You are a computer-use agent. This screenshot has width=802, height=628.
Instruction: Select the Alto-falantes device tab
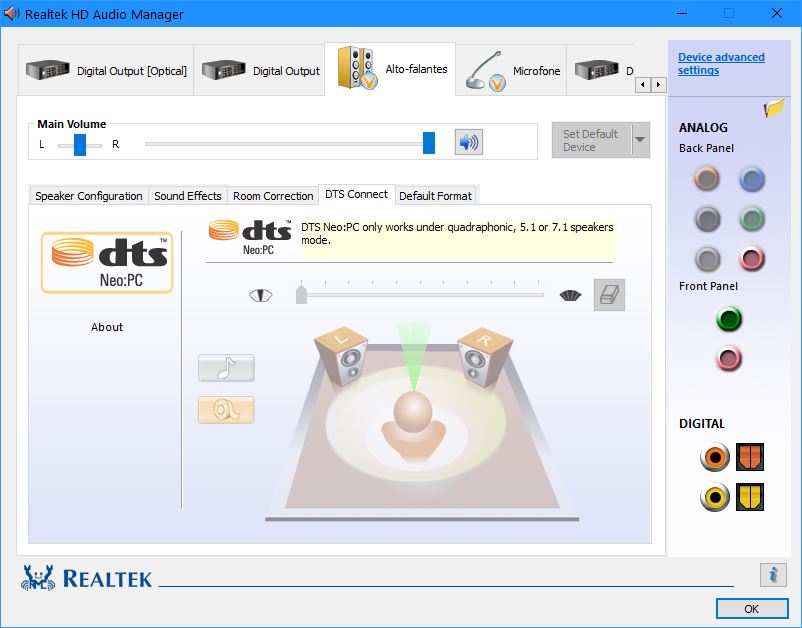[x=390, y=69]
